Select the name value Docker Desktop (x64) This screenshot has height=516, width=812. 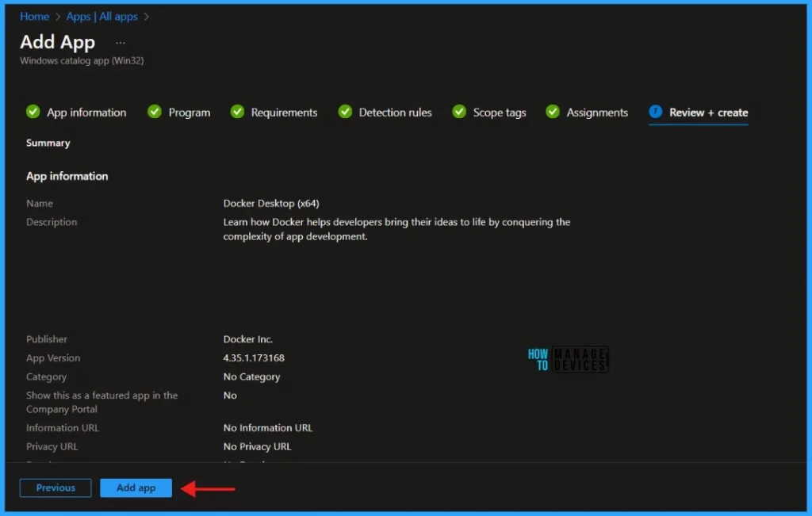coord(271,204)
